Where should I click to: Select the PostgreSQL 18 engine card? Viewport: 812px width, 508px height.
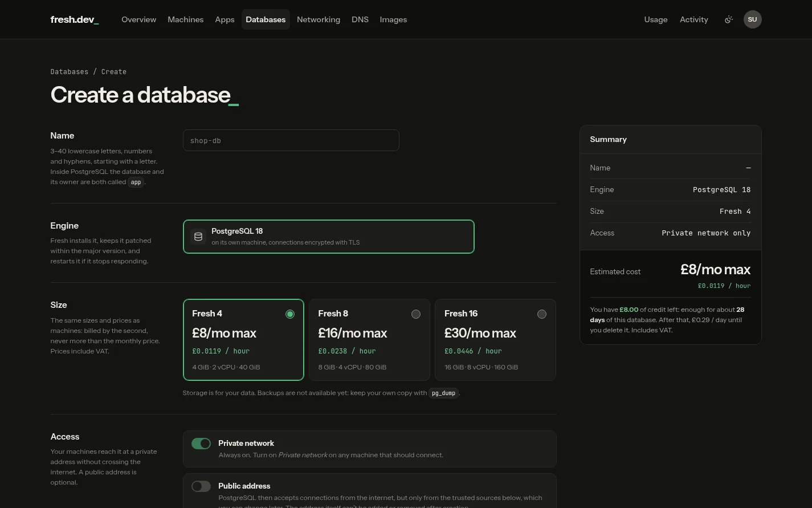coord(328,237)
